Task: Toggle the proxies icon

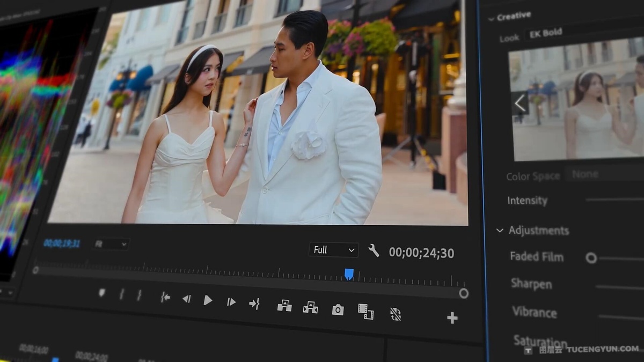Action: click(396, 314)
